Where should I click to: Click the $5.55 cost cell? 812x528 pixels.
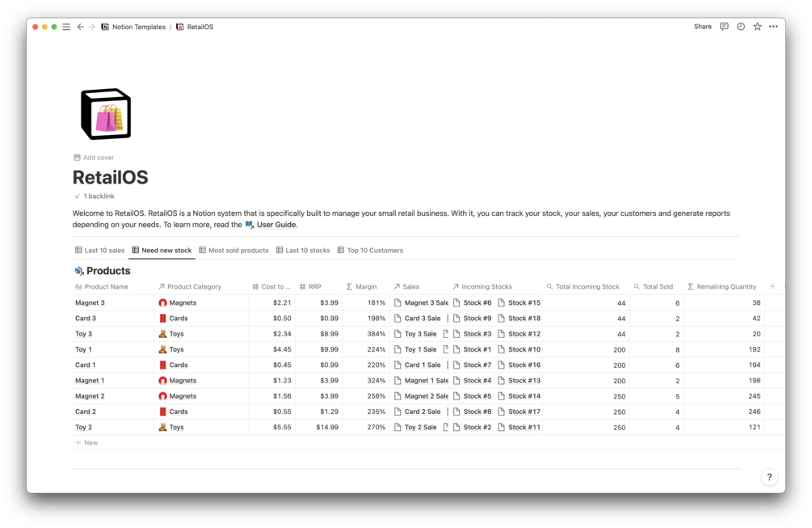tap(282, 427)
